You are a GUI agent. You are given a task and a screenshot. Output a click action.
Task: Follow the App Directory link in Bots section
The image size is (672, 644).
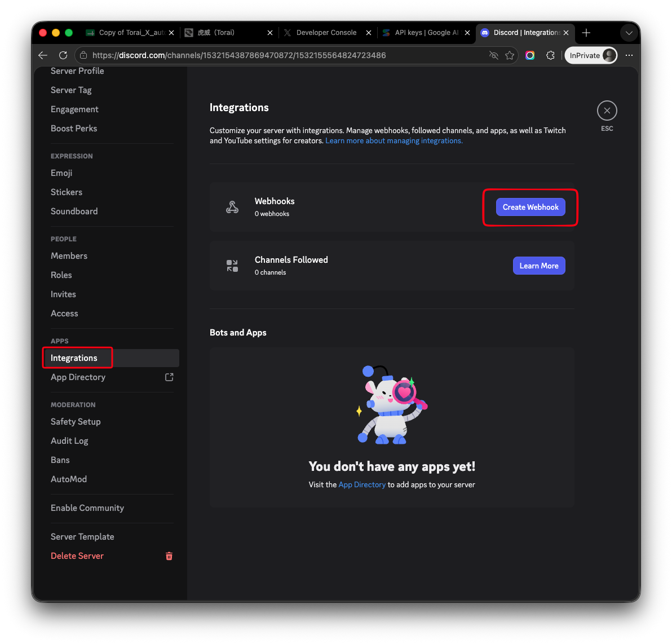click(362, 484)
